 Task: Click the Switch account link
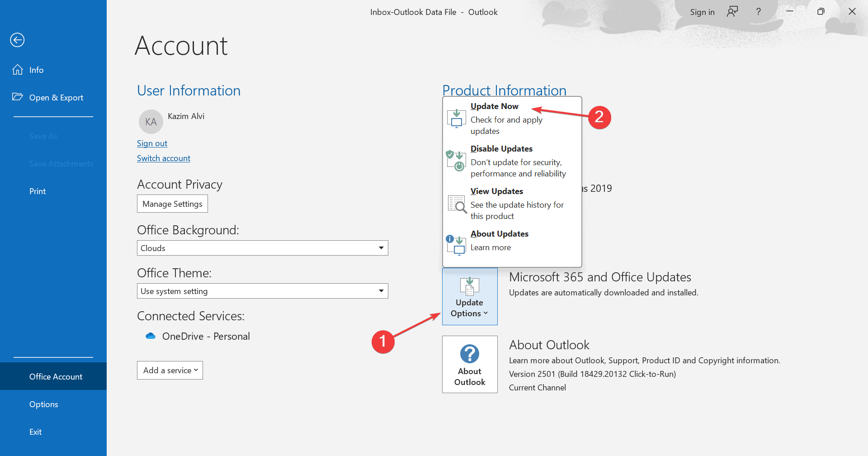tap(164, 158)
